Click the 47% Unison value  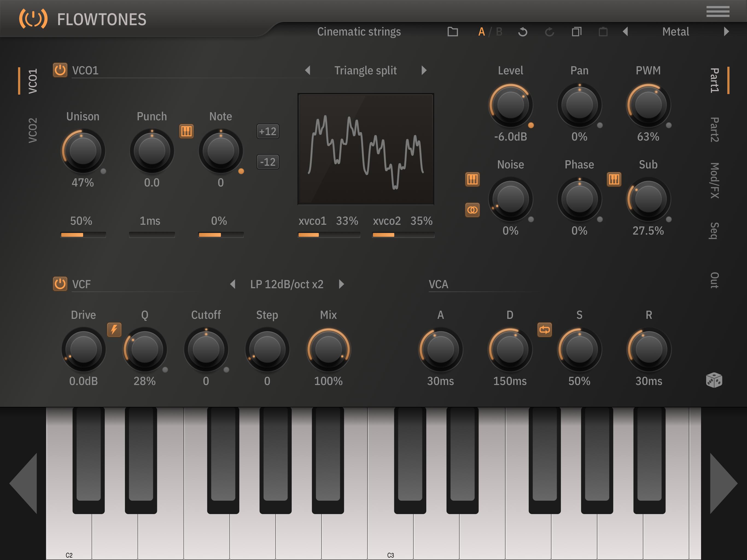[83, 182]
